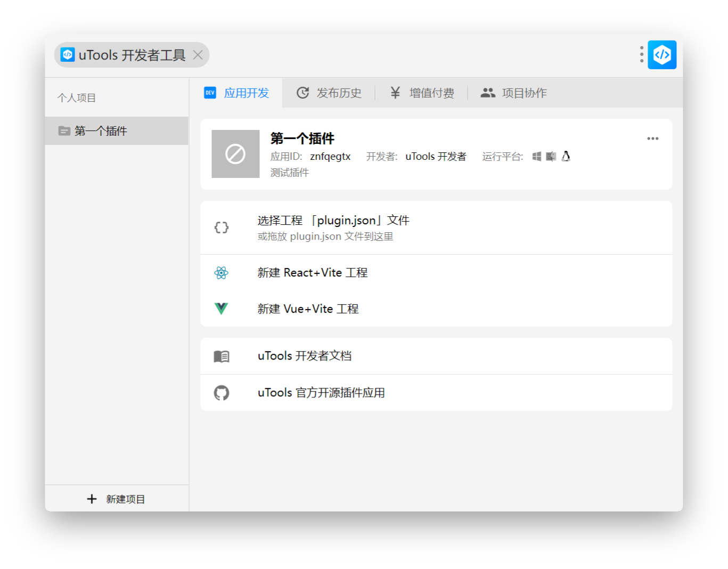Click the Linux penguin platform icon
The width and height of the screenshot is (728, 569).
point(566,156)
